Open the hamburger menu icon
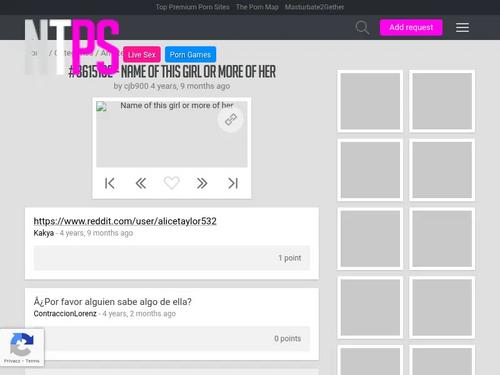 tap(462, 27)
